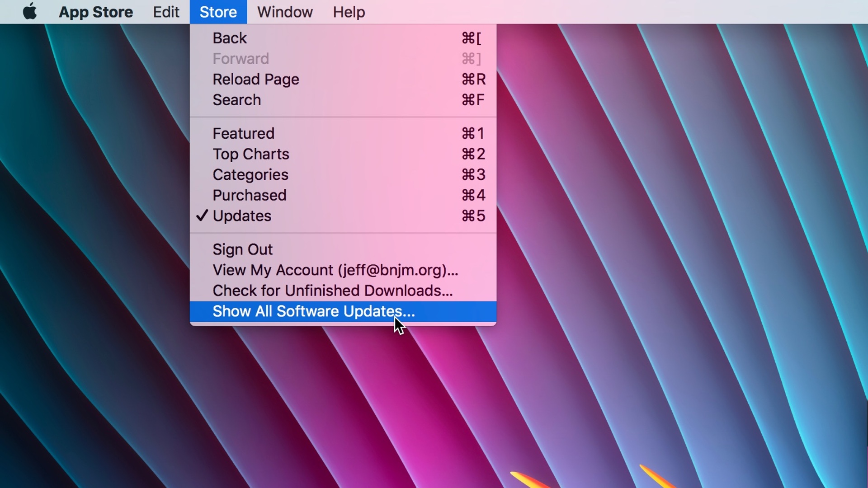Viewport: 868px width, 488px height.
Task: Show the Purchased apps section
Action: pos(250,195)
